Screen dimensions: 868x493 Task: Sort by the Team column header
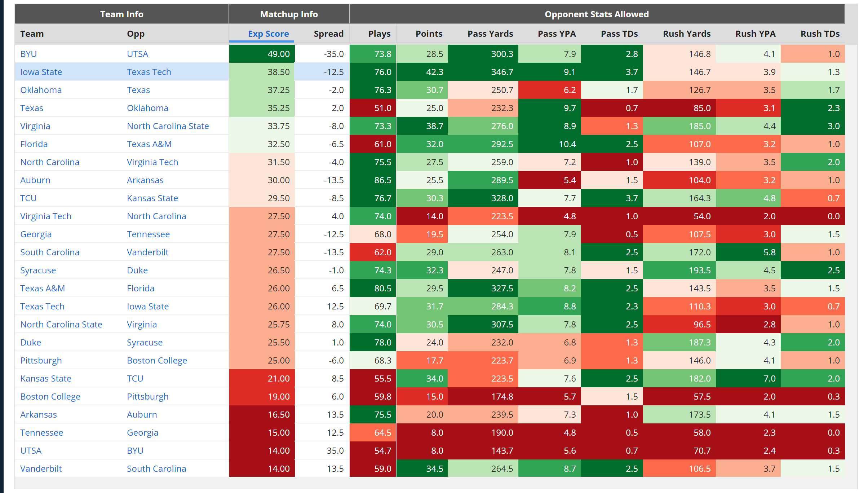(32, 34)
